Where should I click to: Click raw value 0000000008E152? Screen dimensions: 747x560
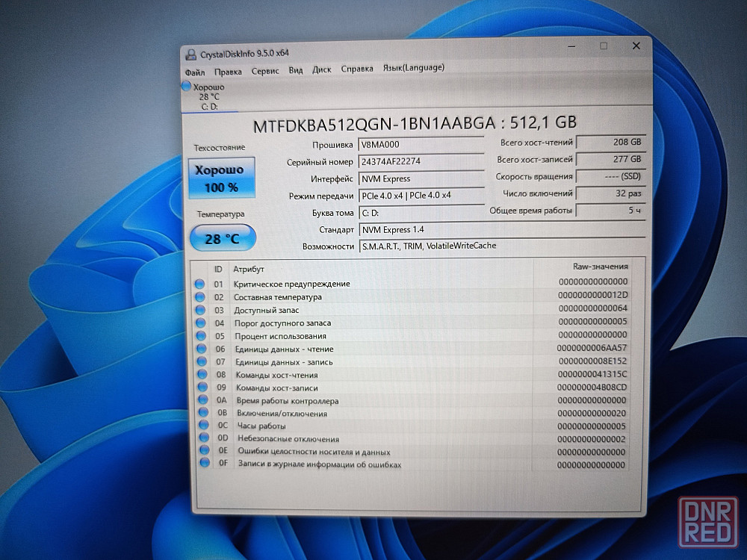(x=592, y=361)
